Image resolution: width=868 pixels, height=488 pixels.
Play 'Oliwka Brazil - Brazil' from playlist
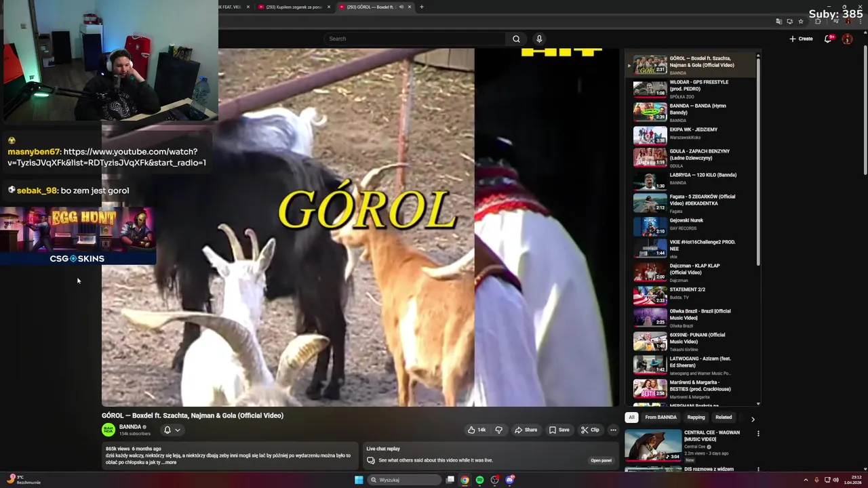[692, 317]
